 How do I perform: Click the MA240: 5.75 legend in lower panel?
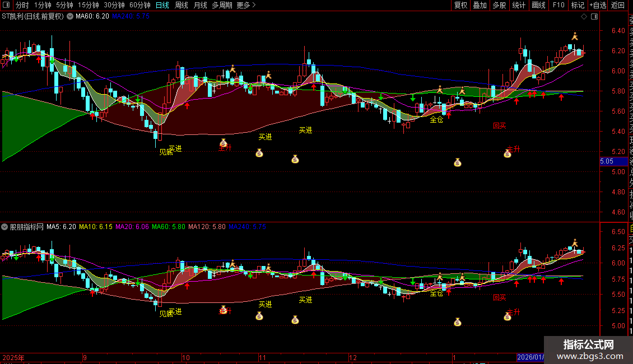247,227
